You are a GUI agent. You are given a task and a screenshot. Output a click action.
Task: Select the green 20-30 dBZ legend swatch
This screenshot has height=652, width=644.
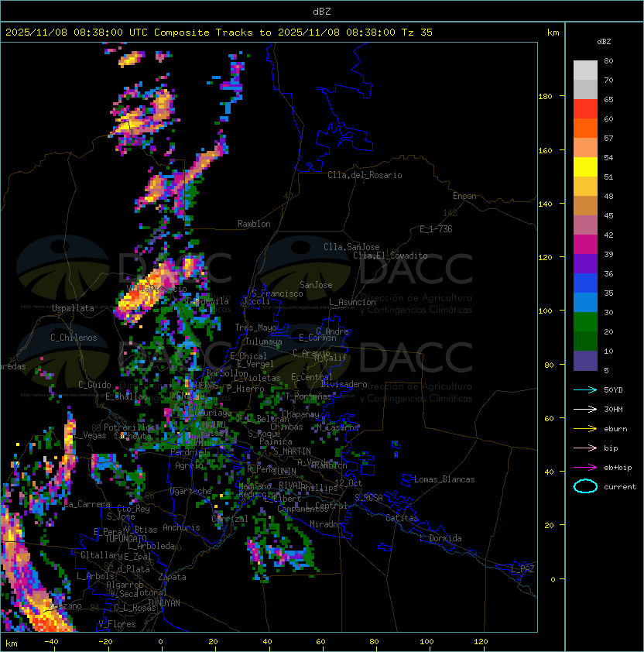click(585, 322)
